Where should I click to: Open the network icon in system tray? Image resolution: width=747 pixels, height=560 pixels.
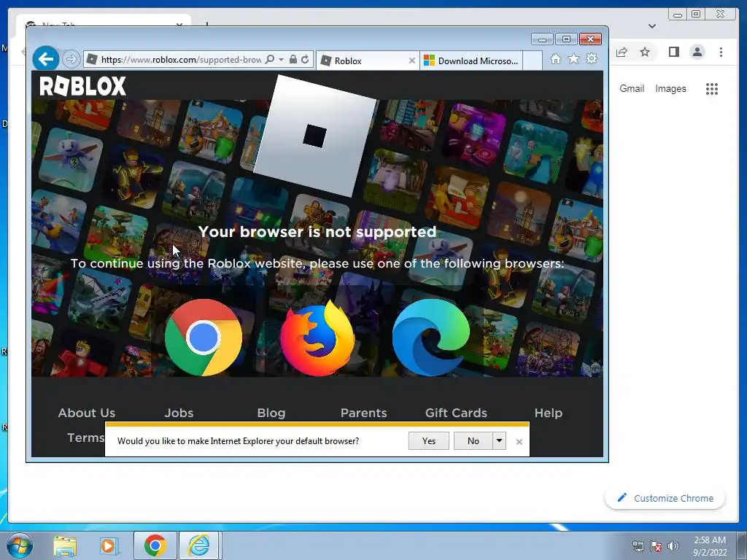coord(638,546)
